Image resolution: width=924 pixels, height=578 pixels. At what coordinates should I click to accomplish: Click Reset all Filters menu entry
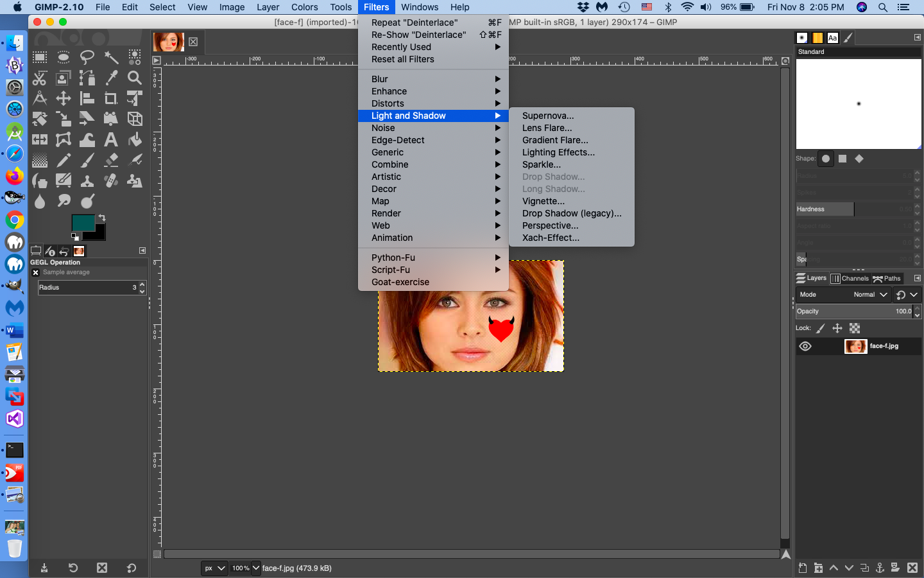402,59
